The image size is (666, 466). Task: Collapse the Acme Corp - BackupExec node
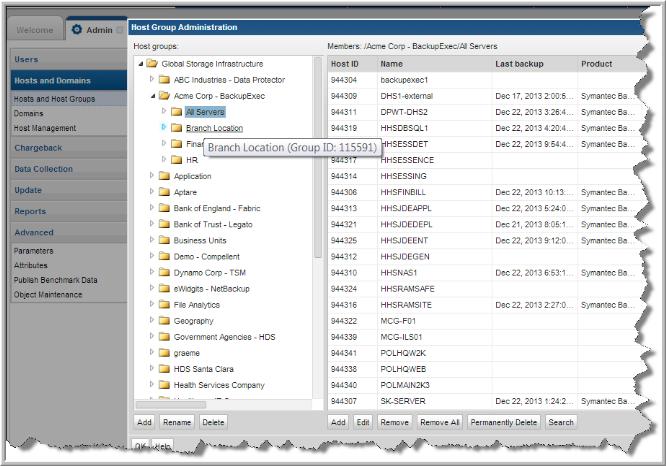(x=152, y=96)
